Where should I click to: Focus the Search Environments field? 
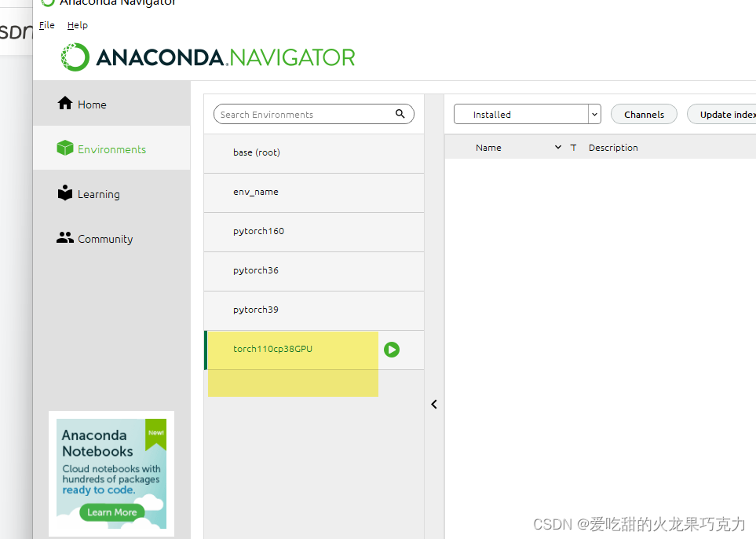click(x=313, y=114)
